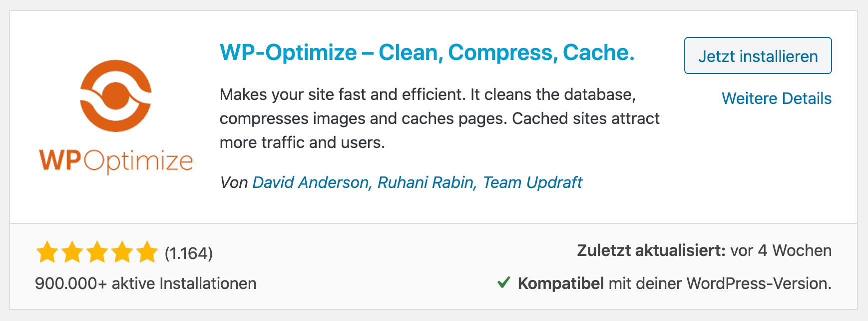
Task: Click the fourth rating star
Action: click(x=122, y=252)
